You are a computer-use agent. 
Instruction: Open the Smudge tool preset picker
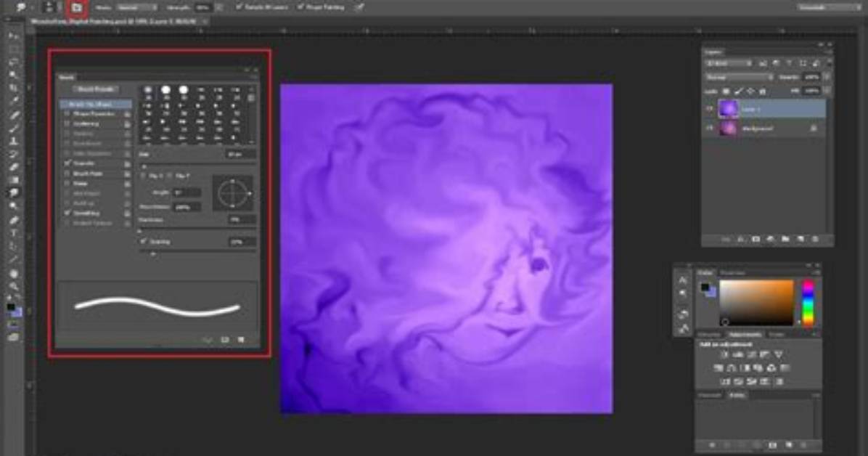point(22,8)
